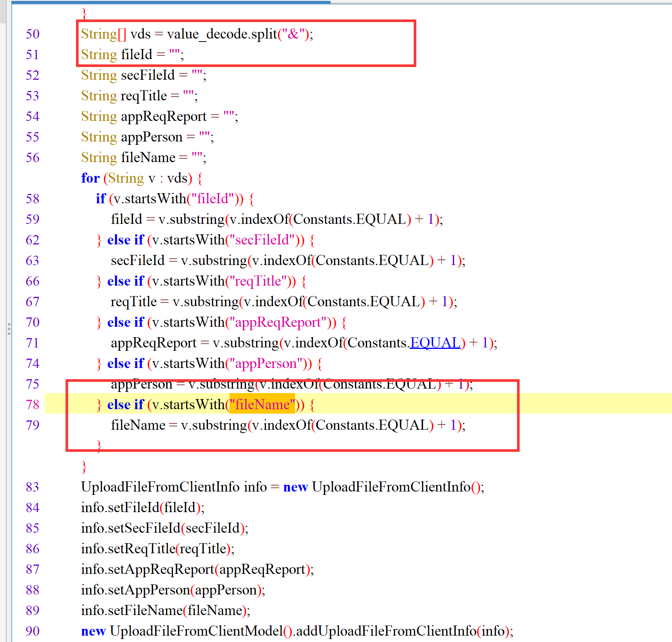Click 'String fileName = "";' declaration

point(144,158)
